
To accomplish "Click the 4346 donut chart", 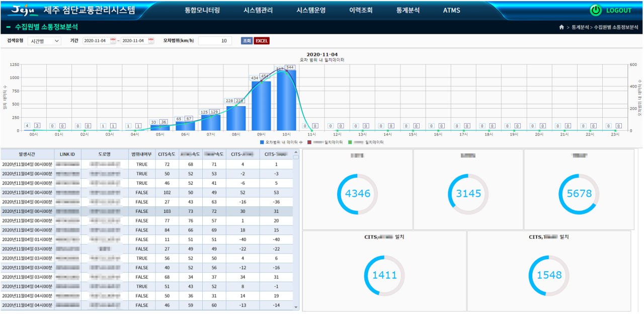I will pos(358,194).
